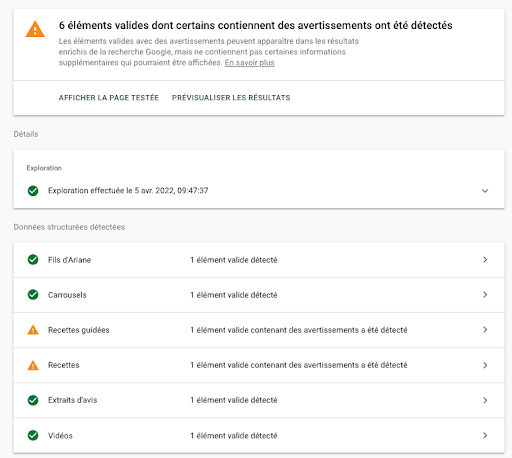Select the 'Recettes' row label
The image size is (512, 458).
point(64,365)
